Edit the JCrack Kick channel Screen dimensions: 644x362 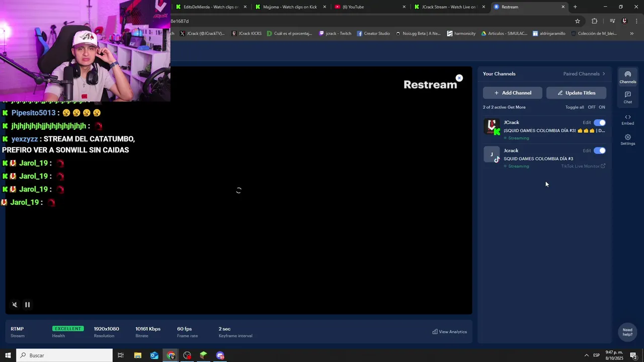pyautogui.click(x=587, y=123)
